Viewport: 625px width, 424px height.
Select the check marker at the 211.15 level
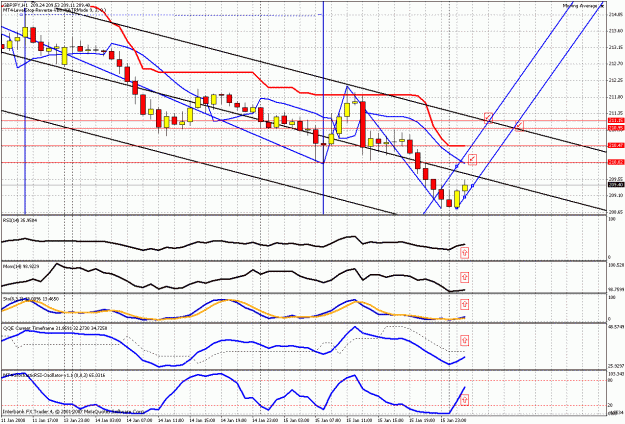(x=488, y=117)
